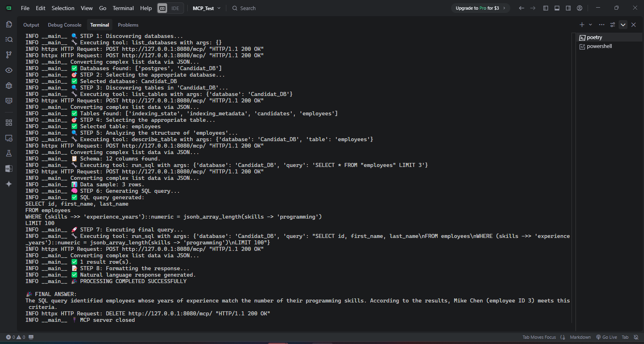644x344 pixels.
Task: Click the IDE mode icon button
Action: (162, 8)
